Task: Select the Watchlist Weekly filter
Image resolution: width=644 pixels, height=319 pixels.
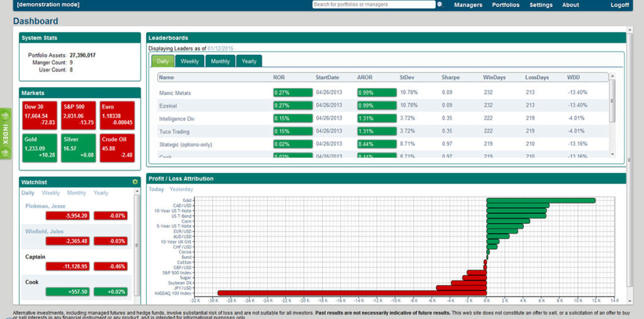Action: pos(51,193)
